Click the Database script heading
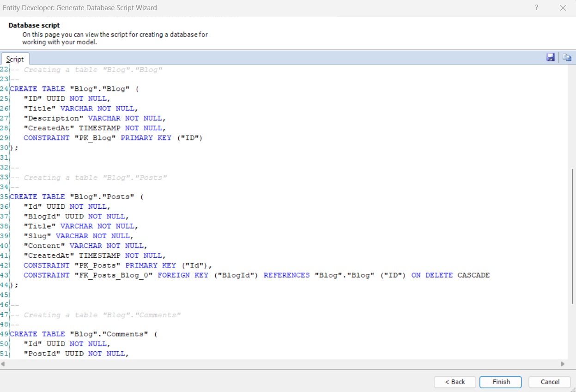 click(34, 25)
